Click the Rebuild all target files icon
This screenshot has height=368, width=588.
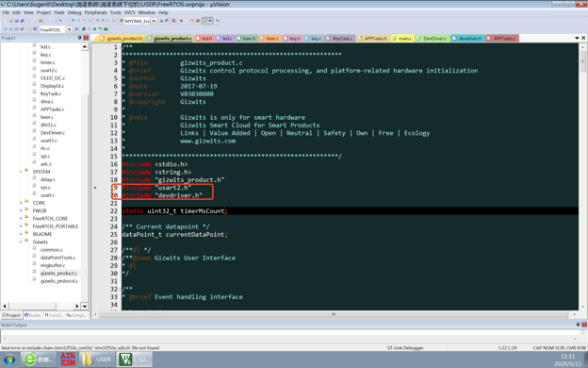(16, 29)
